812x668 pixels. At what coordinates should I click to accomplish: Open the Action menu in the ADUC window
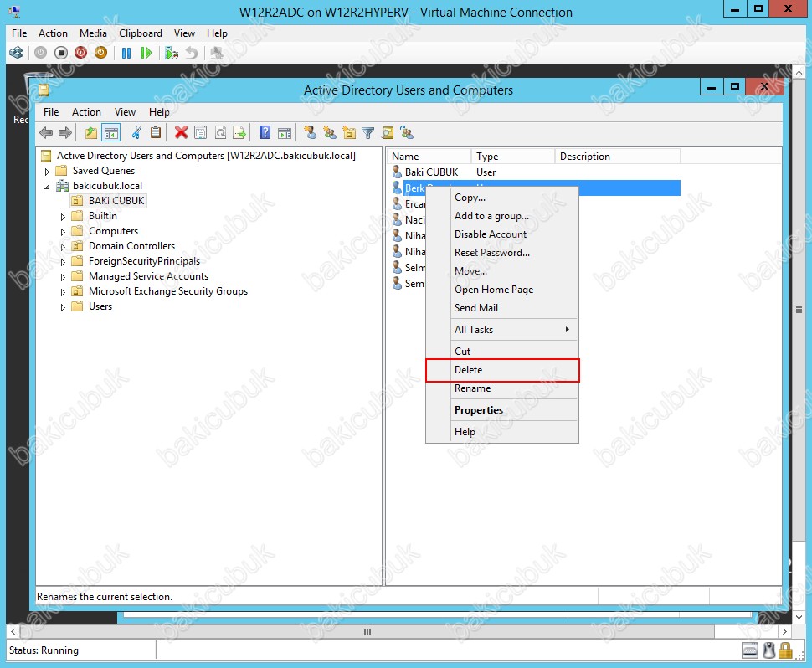click(86, 112)
